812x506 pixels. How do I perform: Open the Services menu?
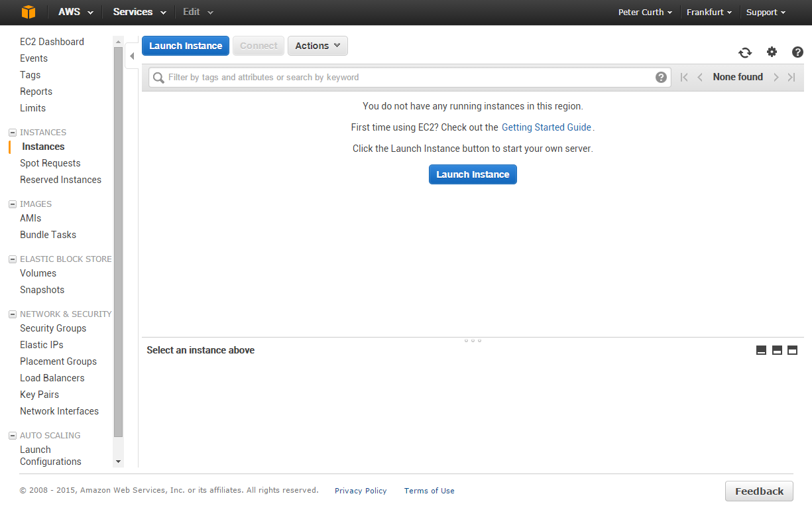(x=139, y=12)
